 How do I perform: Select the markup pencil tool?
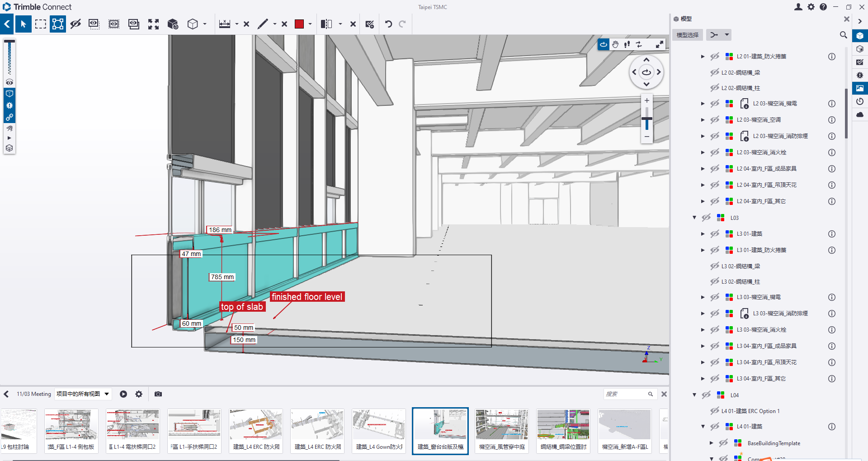(x=263, y=24)
